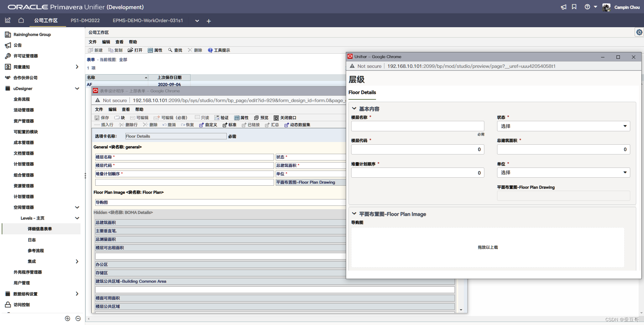
Task: Click 标准 in the form designer toolbar
Action: [229, 125]
